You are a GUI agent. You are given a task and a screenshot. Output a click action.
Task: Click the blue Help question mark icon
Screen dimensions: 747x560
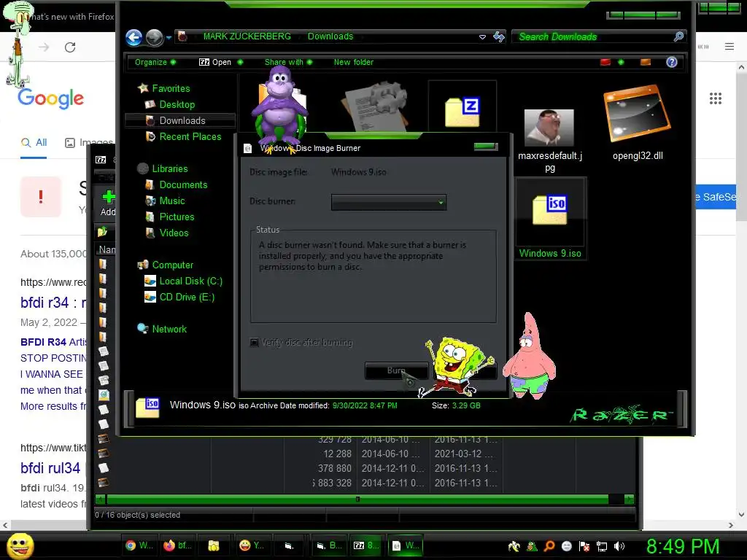click(x=672, y=62)
